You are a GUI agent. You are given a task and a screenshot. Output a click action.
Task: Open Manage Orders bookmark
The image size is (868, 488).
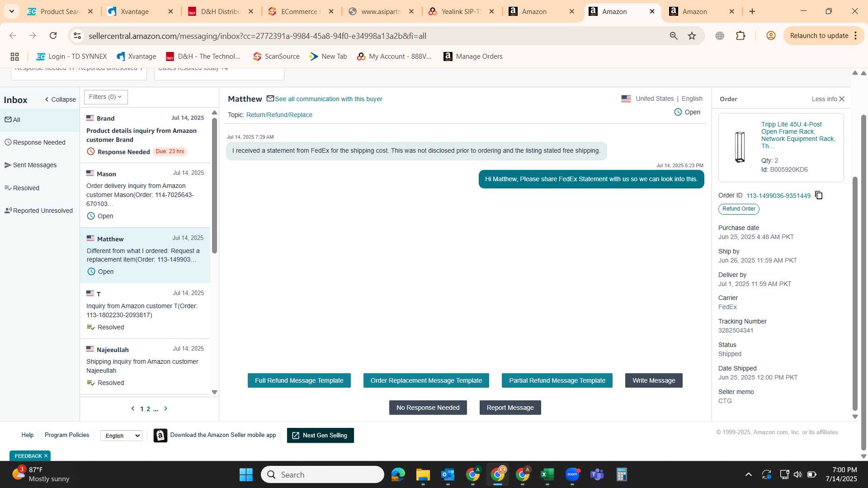[x=473, y=56]
